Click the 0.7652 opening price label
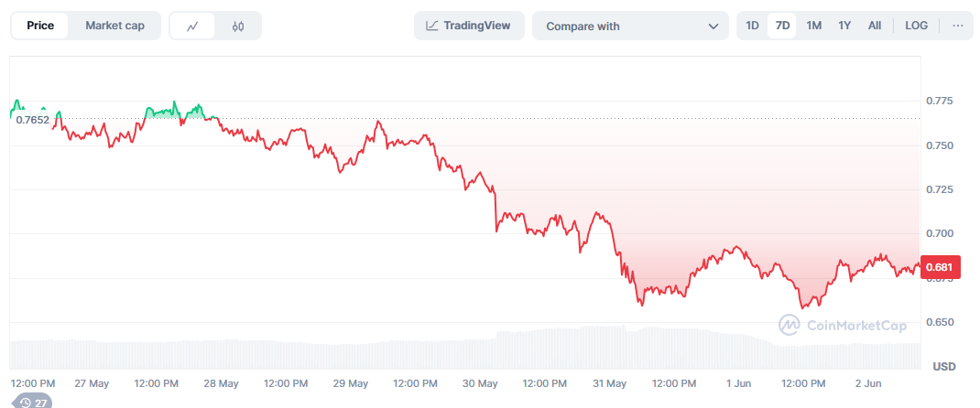980x408 pixels. pos(32,120)
